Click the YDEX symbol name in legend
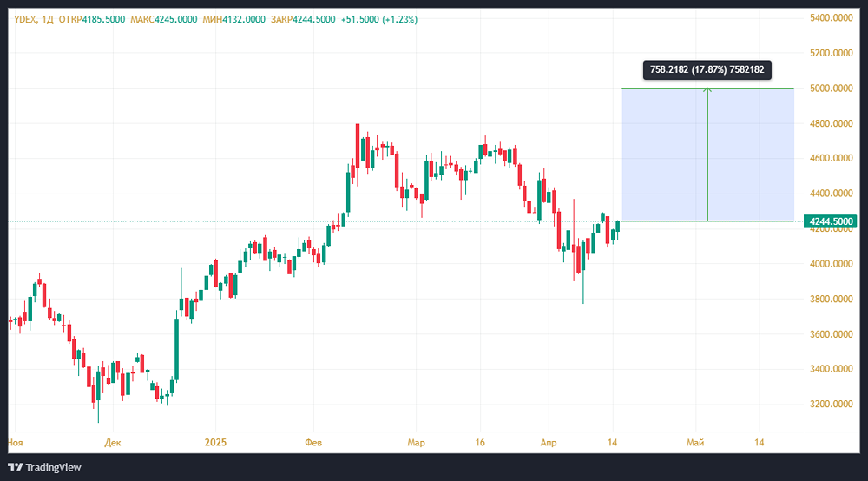 [x=25, y=19]
